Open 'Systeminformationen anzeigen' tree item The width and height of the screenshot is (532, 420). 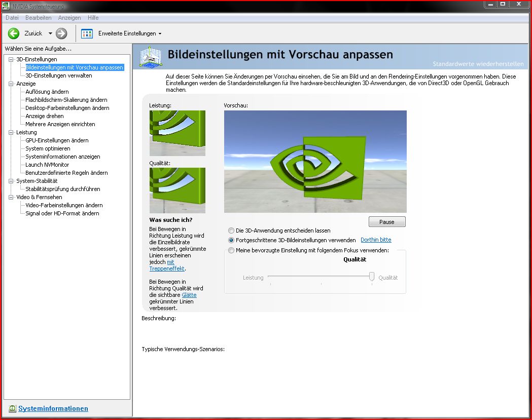[63, 157]
